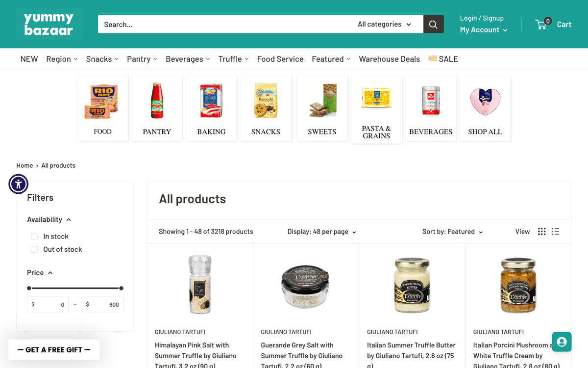Open the Food Service menu item
This screenshot has height=368, width=588.
click(280, 59)
